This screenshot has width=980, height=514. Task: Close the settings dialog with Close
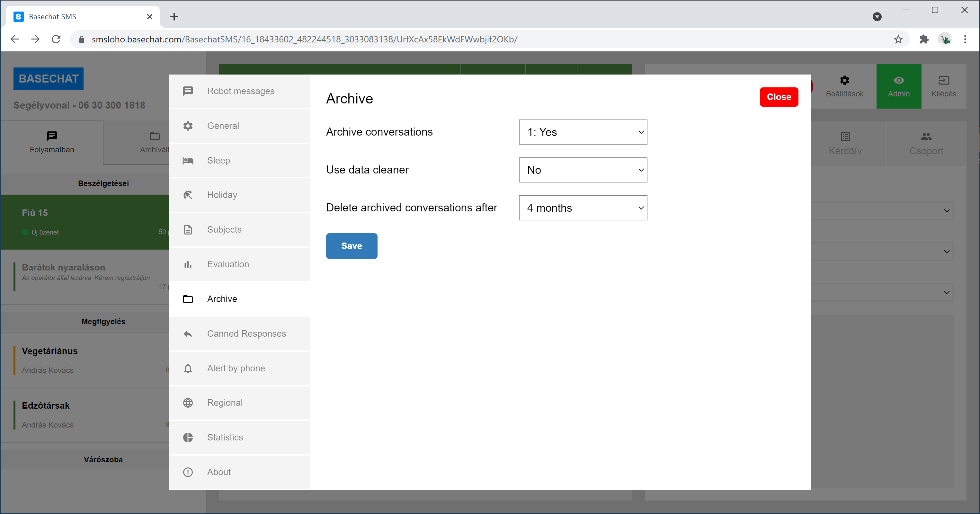pyautogui.click(x=779, y=97)
